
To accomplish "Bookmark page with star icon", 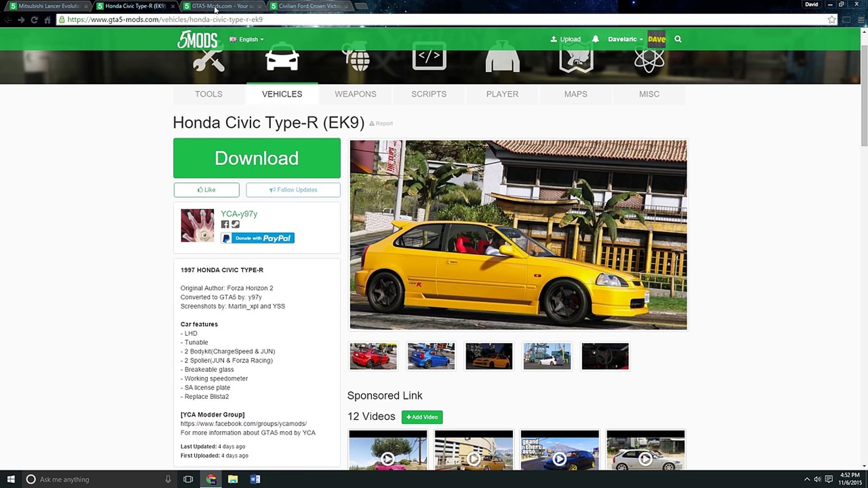I will tap(831, 19).
